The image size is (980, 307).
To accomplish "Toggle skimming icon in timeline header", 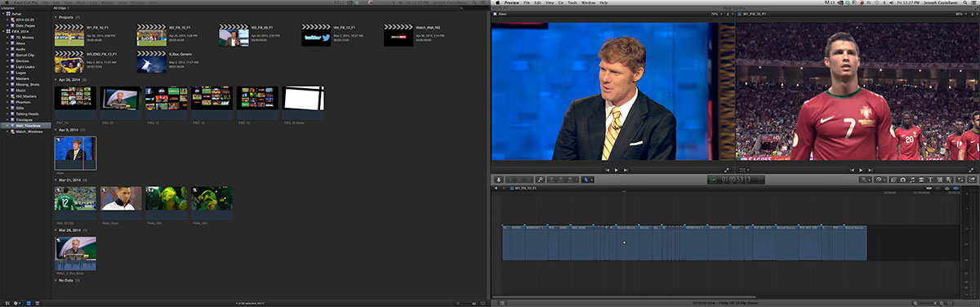I will click(929, 189).
